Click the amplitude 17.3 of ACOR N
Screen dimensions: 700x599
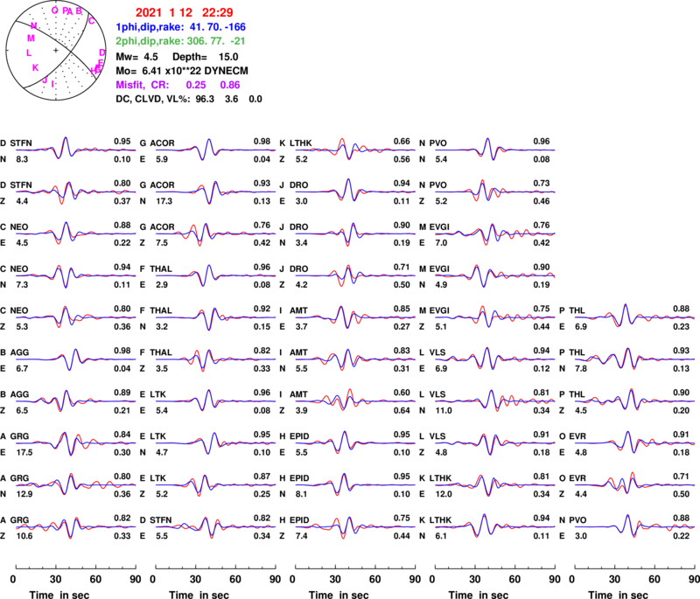coord(164,201)
